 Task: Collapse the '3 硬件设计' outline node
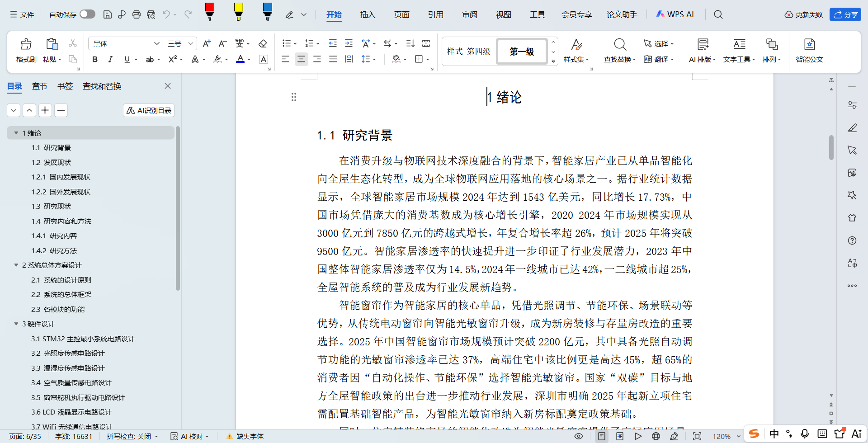point(16,324)
